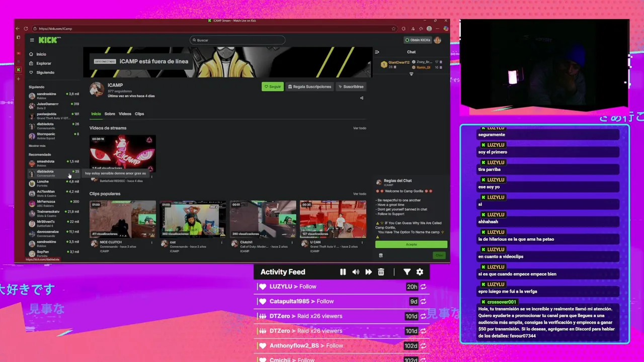Bookmark page with the star icon
The height and width of the screenshot is (362, 644).
coord(394,29)
